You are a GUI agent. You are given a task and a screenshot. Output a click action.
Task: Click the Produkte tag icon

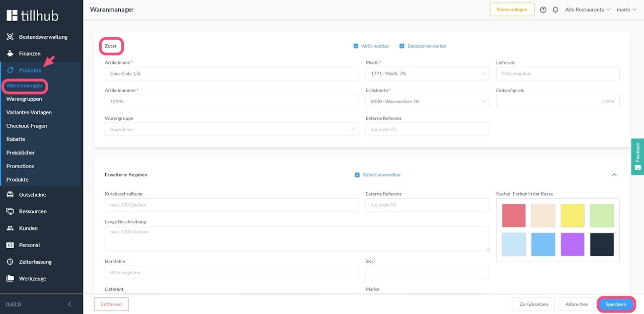coord(10,70)
